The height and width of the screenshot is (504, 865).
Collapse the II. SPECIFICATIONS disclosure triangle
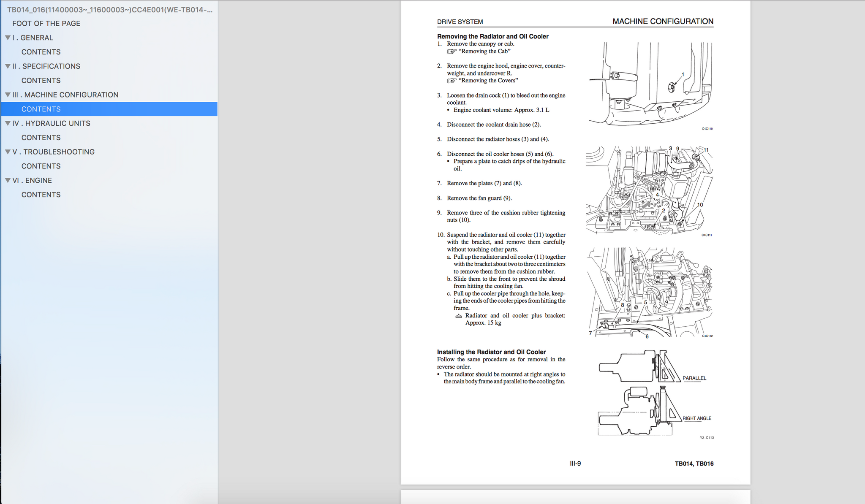point(8,66)
